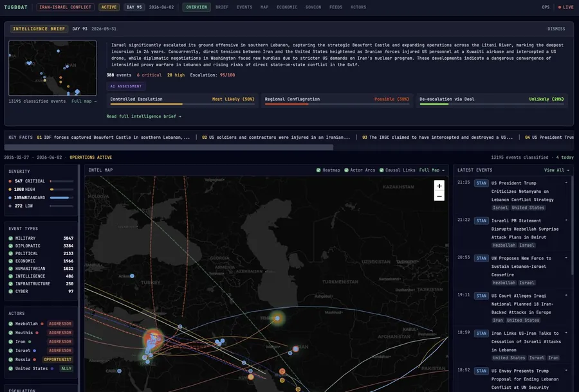Open Full Map link in Intel Map header
Image resolution: width=579 pixels, height=392 pixels.
[x=432, y=170]
